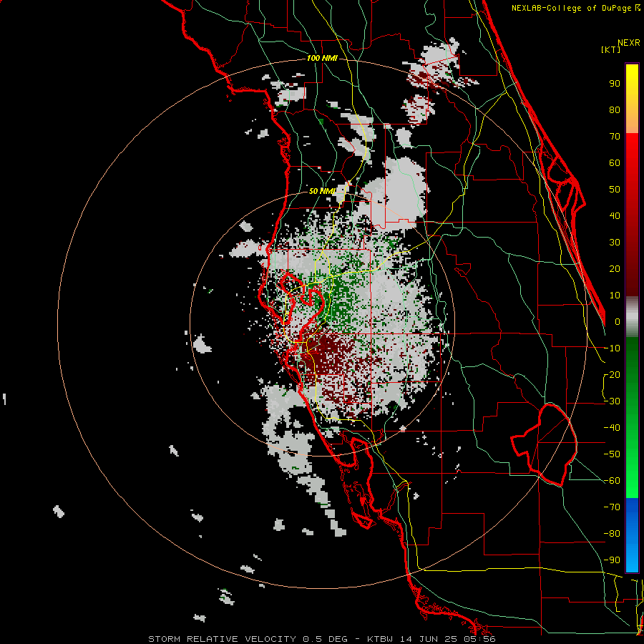
Task: Click the '-30' value on velocity scale
Action: [612, 401]
